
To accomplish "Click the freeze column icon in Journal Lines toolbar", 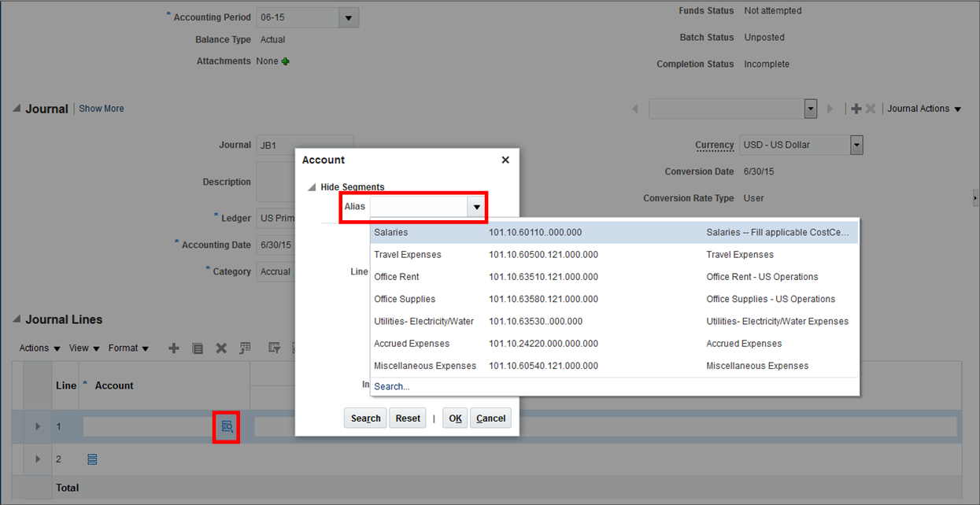I will (x=245, y=348).
